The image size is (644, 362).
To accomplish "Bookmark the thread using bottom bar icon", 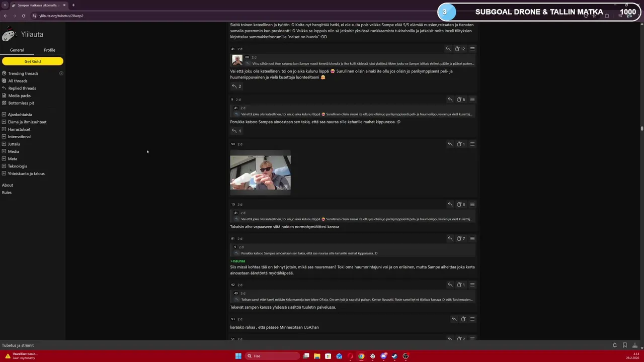I will pyautogui.click(x=625, y=345).
